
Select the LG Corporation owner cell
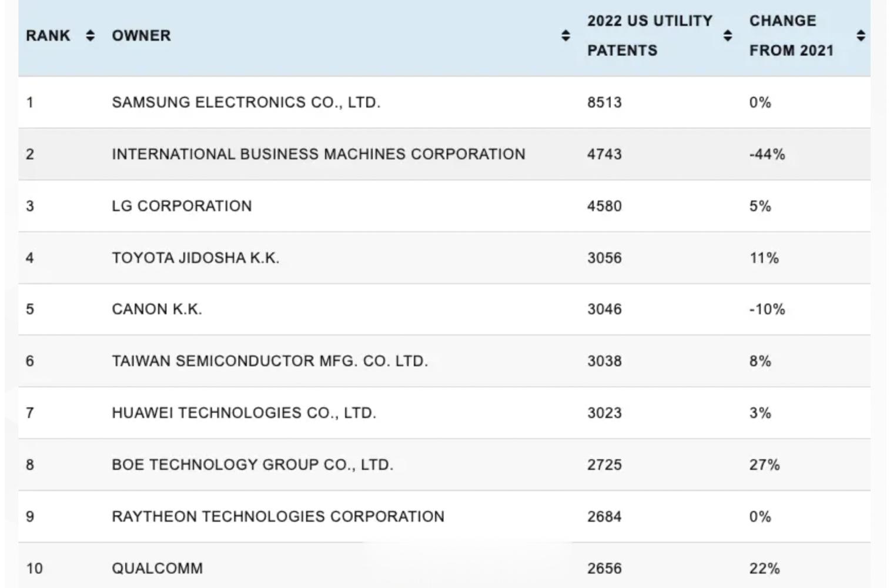pos(182,206)
